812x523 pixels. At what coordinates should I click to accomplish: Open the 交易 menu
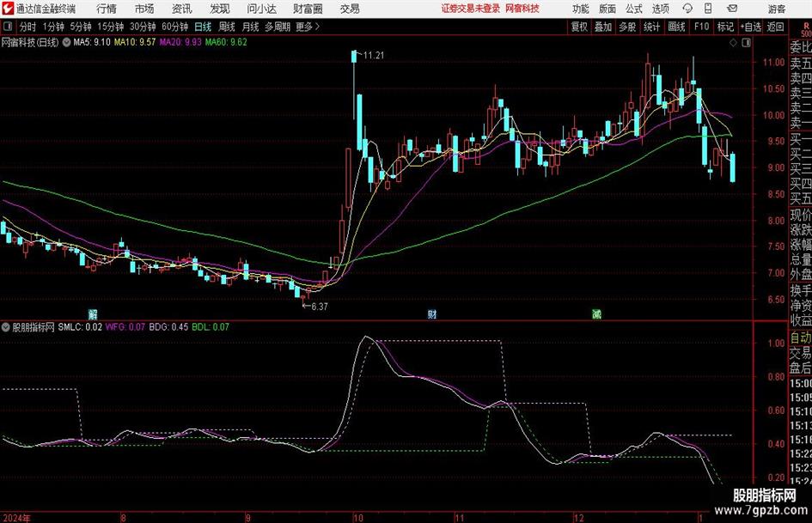tap(350, 9)
